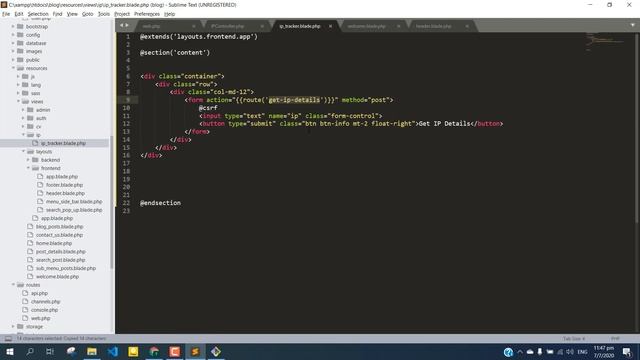Collapse the frontend folder
This screenshot has width=640, height=360.
[x=28, y=168]
